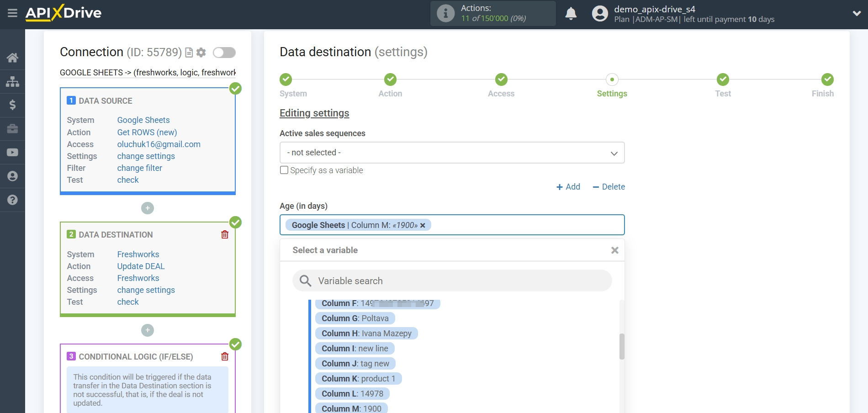868x413 pixels.
Task: Add block after Data Destination
Action: (148, 330)
